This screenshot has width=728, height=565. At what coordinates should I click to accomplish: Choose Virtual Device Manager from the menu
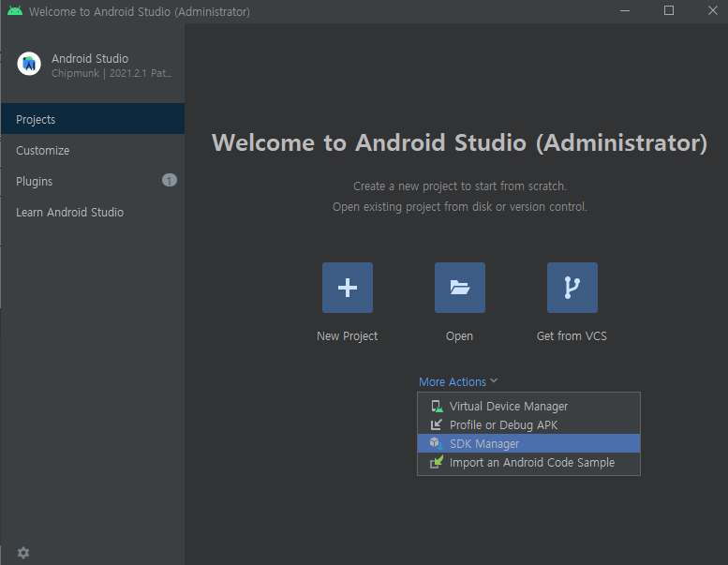click(x=528, y=407)
